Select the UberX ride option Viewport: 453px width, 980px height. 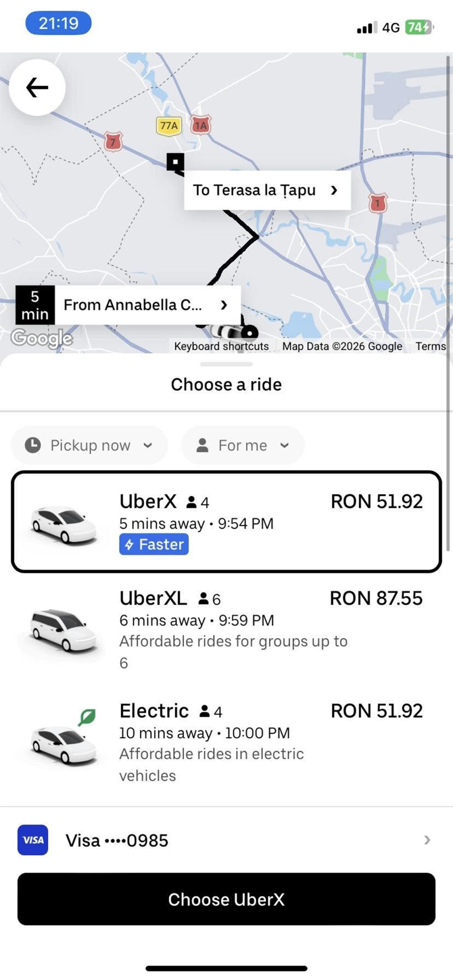coord(226,521)
